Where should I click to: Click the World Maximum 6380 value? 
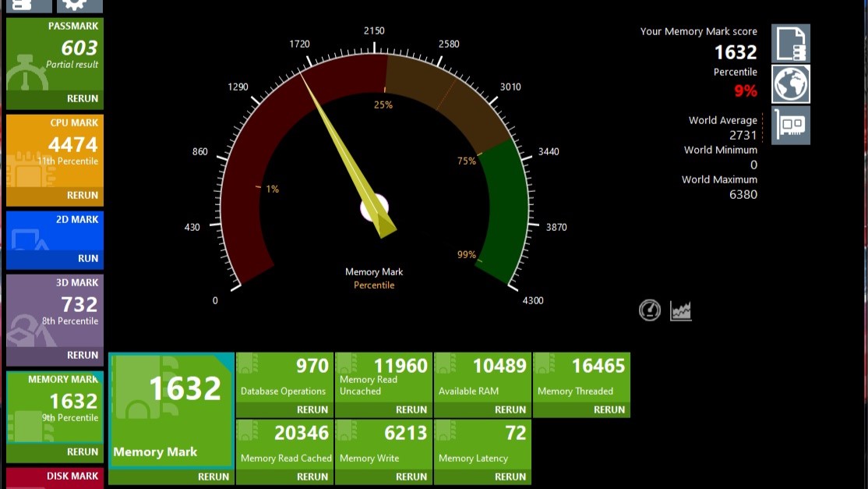743,194
